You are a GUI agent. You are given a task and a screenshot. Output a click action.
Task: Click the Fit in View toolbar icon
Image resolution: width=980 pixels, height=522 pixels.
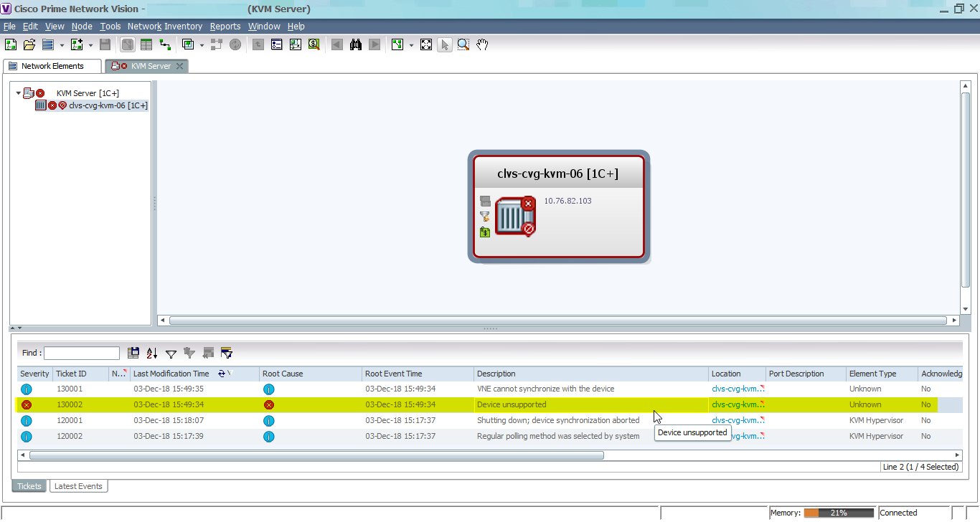click(x=425, y=44)
